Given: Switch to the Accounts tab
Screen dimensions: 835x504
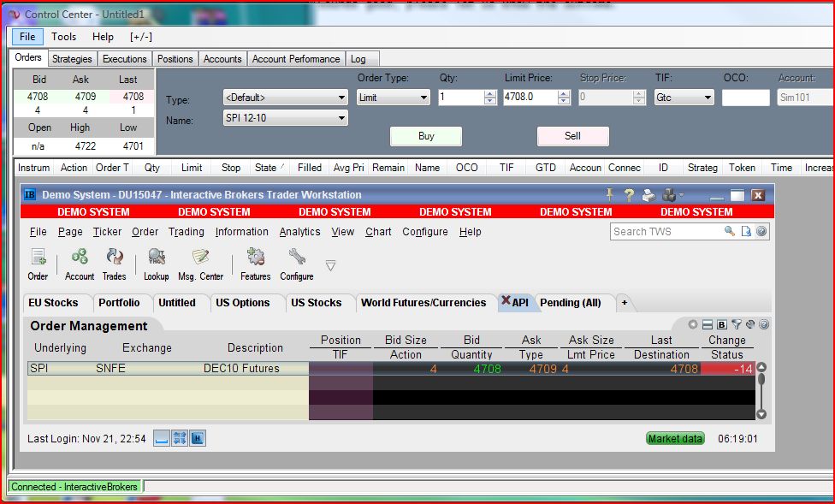Looking at the screenshot, I should [222, 58].
